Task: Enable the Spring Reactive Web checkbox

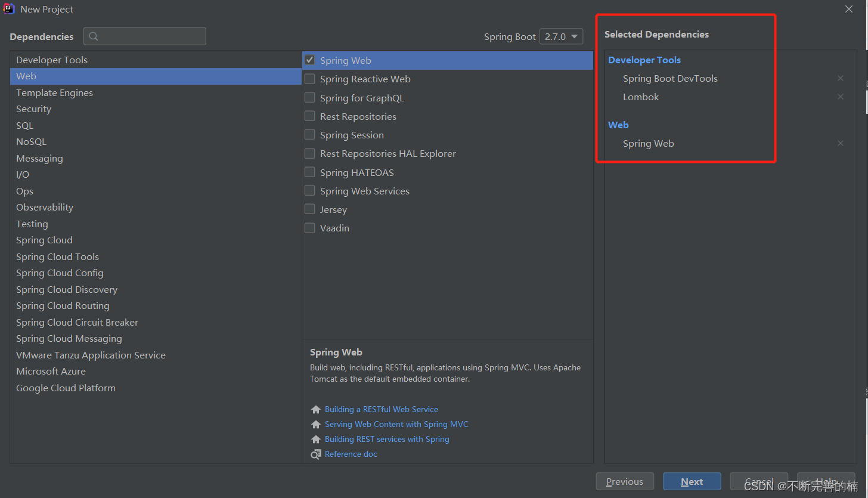Action: pyautogui.click(x=310, y=79)
